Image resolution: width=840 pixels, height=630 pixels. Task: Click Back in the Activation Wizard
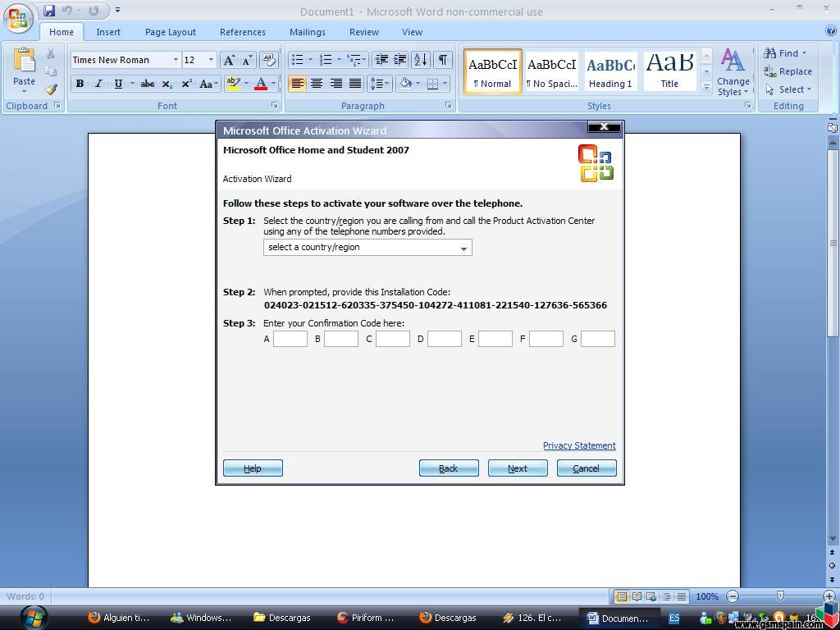tap(449, 468)
